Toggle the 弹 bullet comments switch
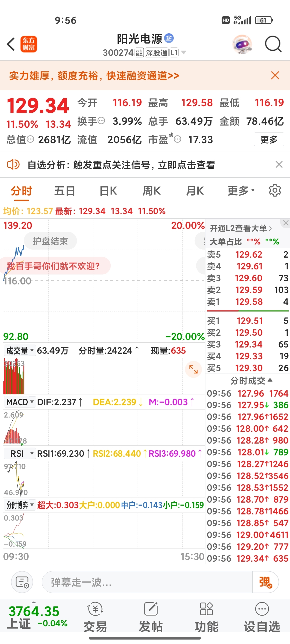This screenshot has height=644, width=290. click(x=266, y=582)
